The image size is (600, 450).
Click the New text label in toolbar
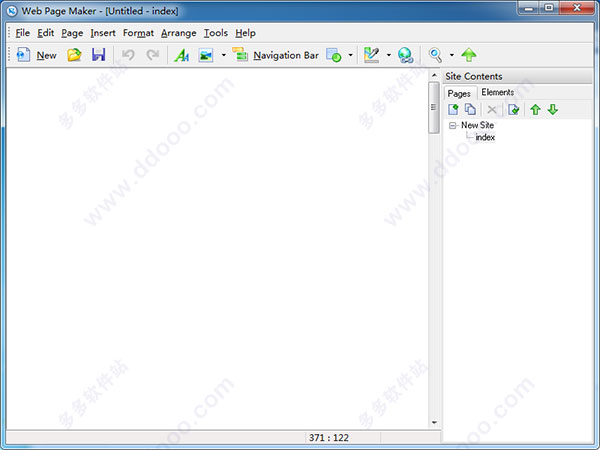46,55
